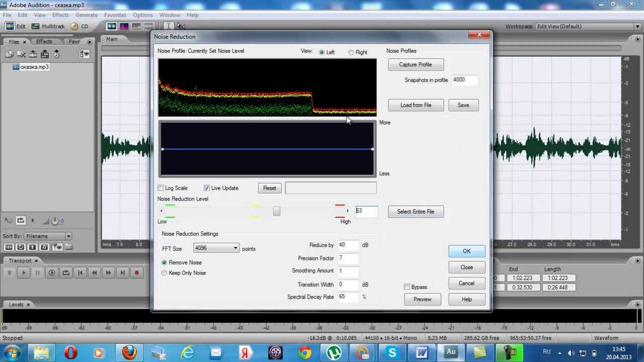Click the Stop button in Transport

[9, 273]
